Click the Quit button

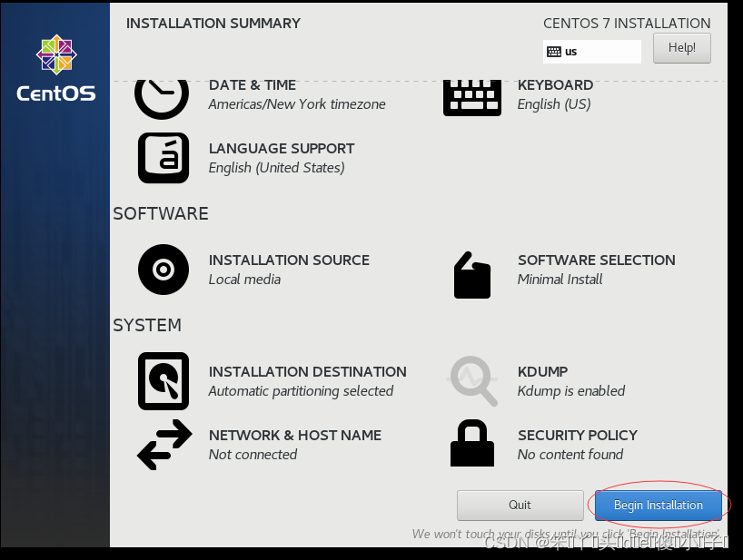point(520,505)
